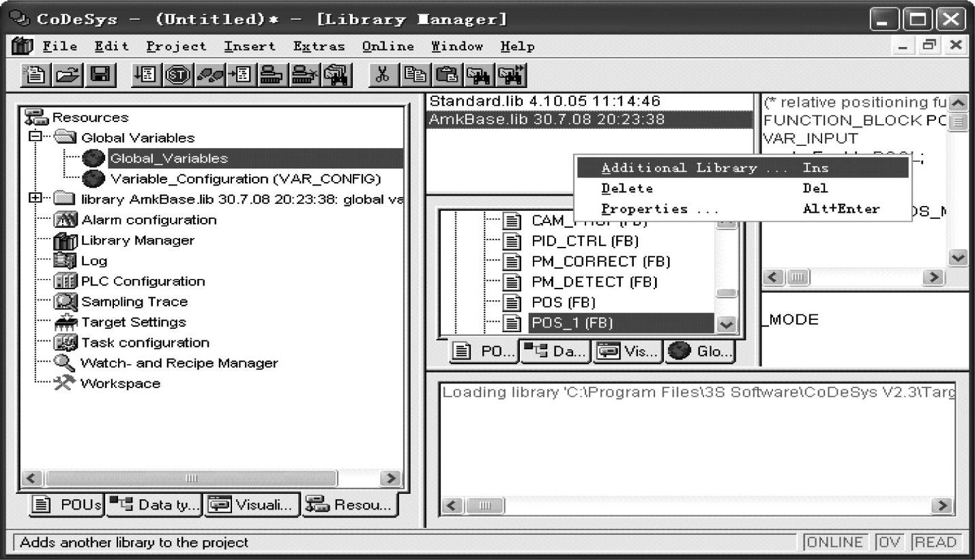Click the VAR_INPUT line in the declaration pane

coord(810,138)
